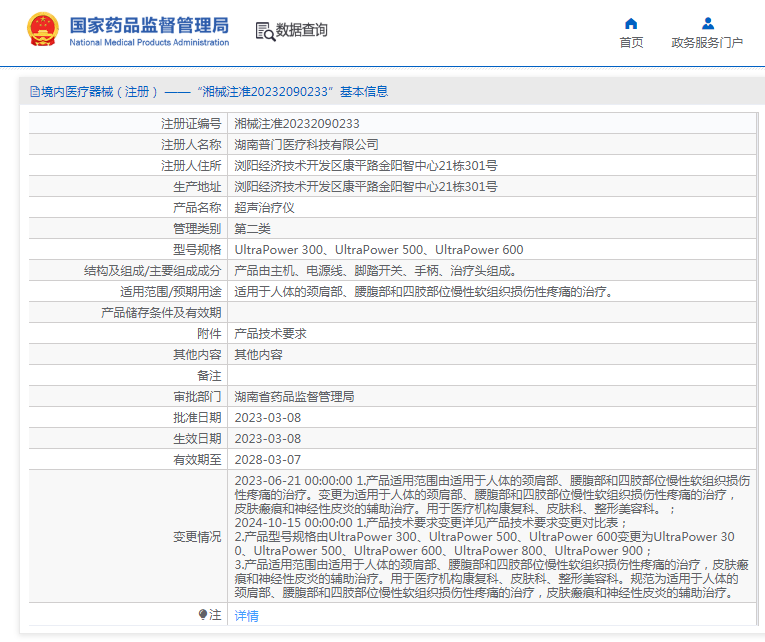This screenshot has height=642, width=765.
Task: Click expiry date 2028-03-07
Action: (268, 460)
